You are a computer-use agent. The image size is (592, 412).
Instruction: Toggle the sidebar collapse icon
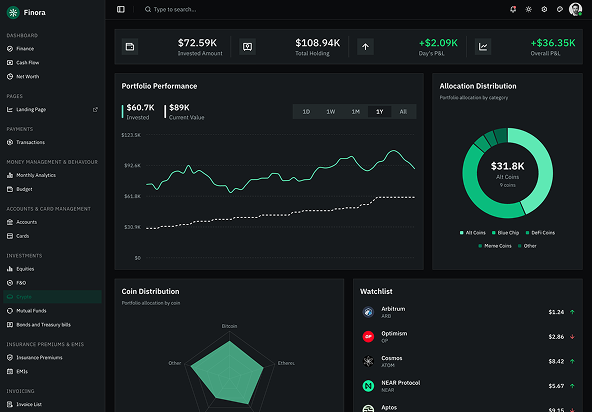(121, 9)
